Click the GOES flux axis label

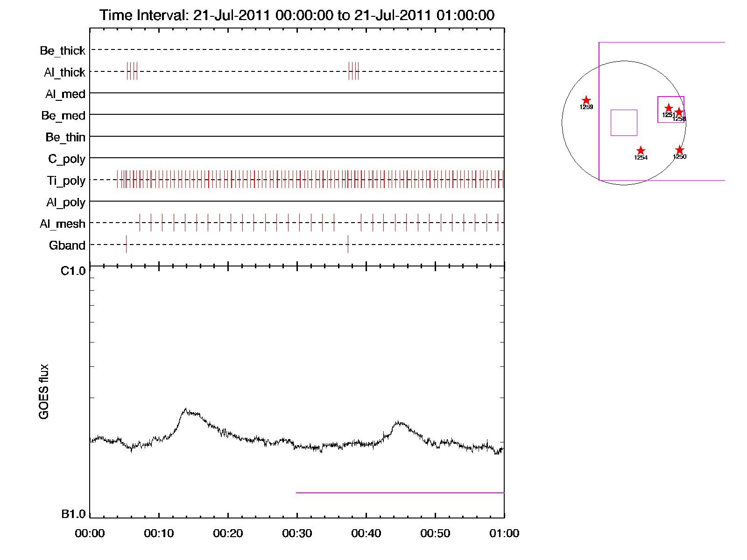pyautogui.click(x=44, y=392)
